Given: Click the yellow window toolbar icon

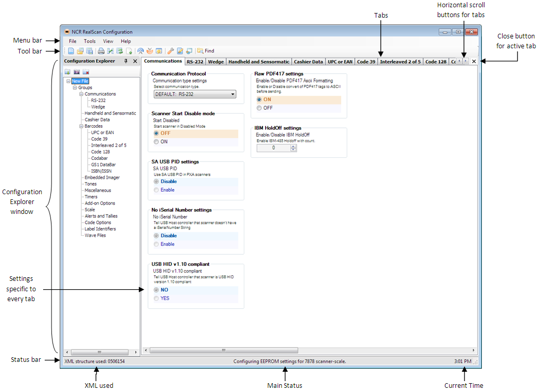Looking at the screenshot, I should click(159, 51).
